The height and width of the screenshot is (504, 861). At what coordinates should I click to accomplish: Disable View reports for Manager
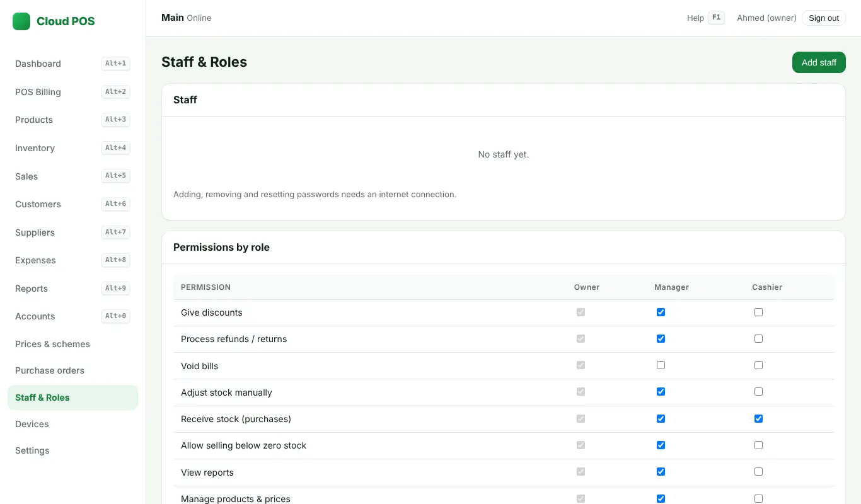coord(661,471)
